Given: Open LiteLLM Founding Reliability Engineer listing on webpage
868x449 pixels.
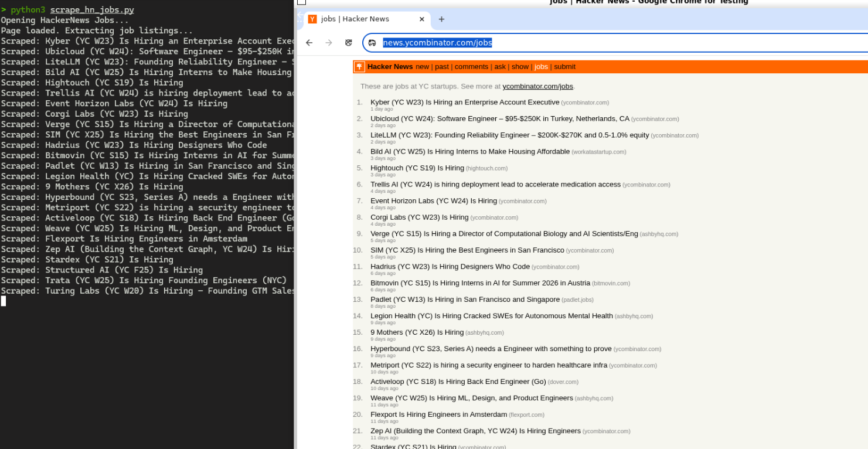Looking at the screenshot, I should [x=510, y=135].
